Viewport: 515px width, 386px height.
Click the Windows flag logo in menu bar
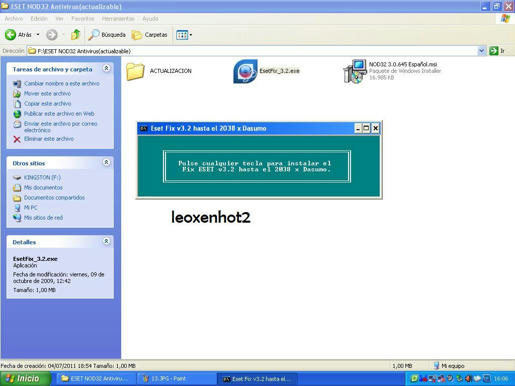(505, 19)
